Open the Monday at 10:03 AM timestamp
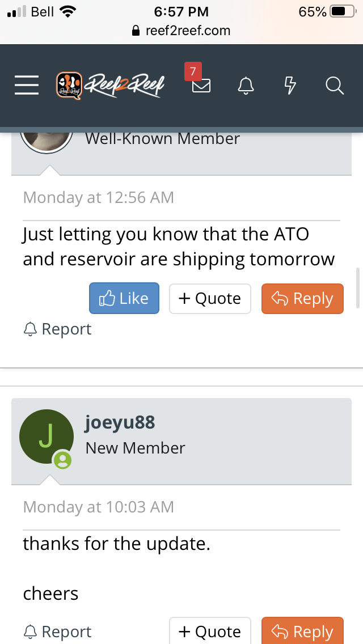Screen dimensions: 363x644 point(99,507)
